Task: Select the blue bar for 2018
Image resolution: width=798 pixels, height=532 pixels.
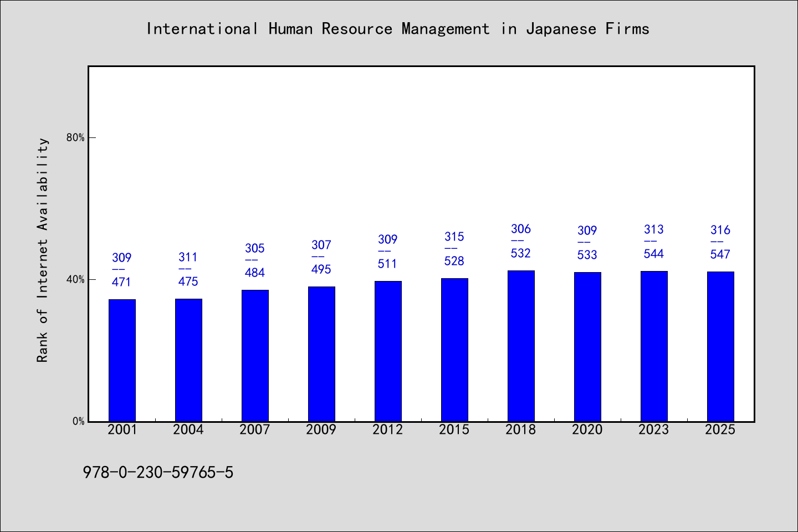Action: 521,346
